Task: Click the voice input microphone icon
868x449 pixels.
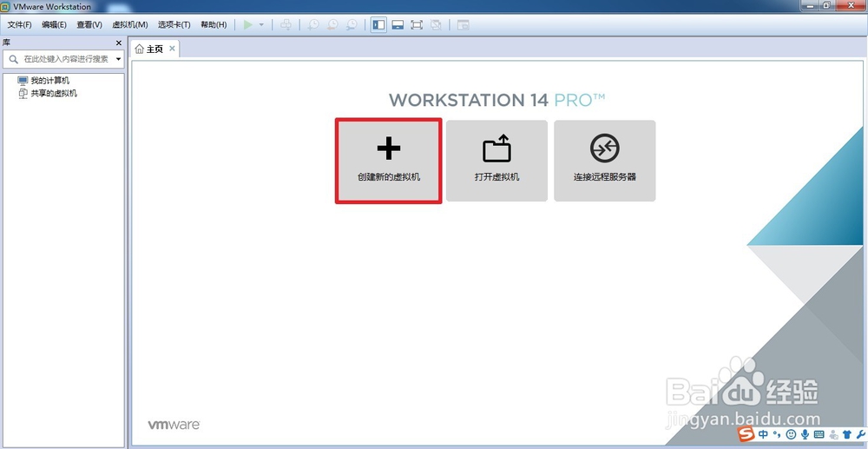Action: coord(805,434)
